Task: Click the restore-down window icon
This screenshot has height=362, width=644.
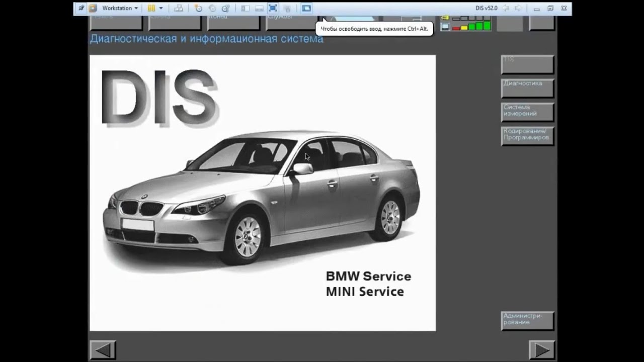Action: tap(550, 8)
